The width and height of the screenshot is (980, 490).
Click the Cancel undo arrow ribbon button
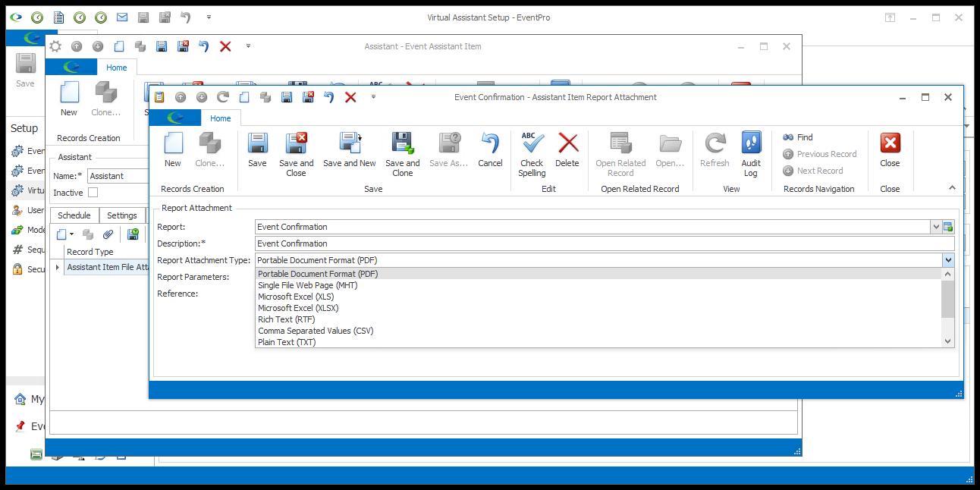pos(490,149)
